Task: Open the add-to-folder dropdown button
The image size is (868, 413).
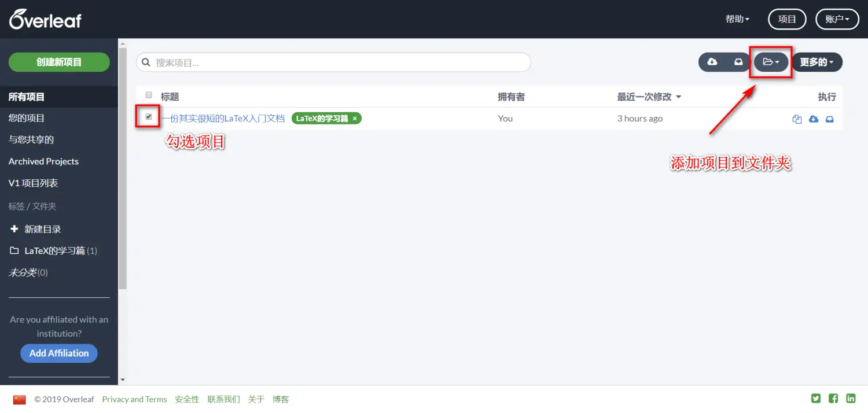Action: (771, 62)
